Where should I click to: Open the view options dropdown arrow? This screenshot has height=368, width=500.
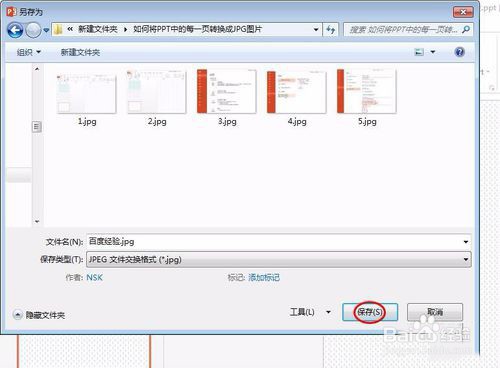point(433,52)
